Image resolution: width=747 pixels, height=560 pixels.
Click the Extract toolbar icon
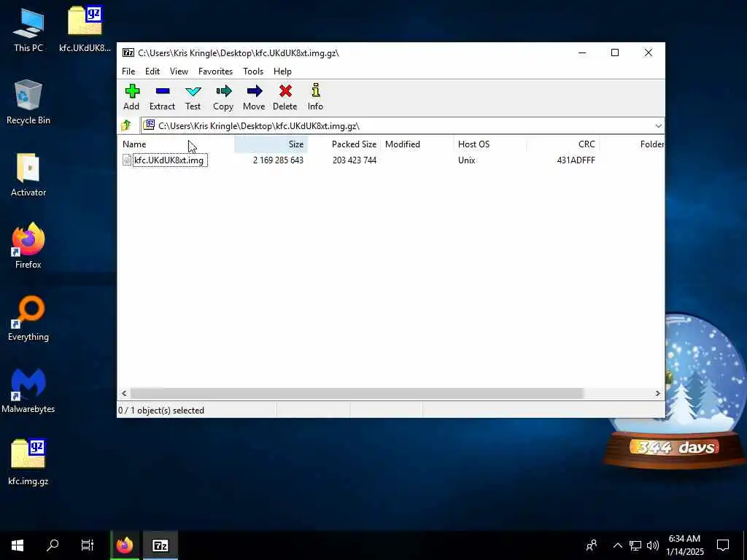point(162,97)
